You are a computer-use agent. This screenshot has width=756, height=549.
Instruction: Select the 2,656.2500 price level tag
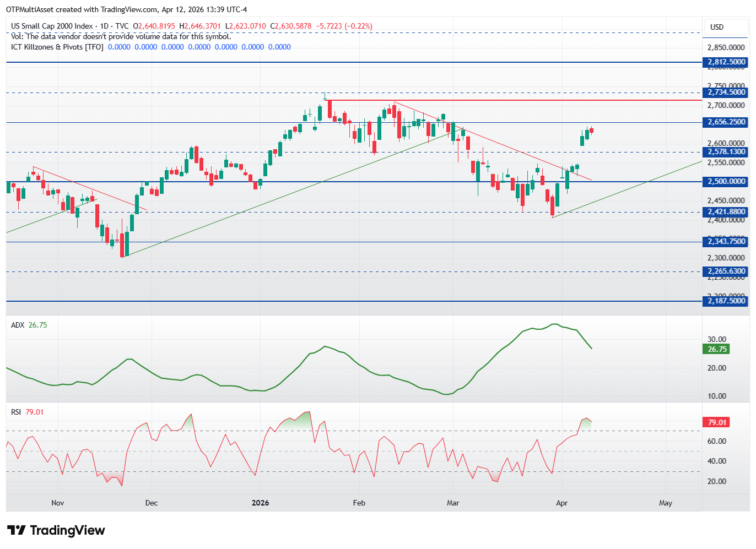point(726,122)
